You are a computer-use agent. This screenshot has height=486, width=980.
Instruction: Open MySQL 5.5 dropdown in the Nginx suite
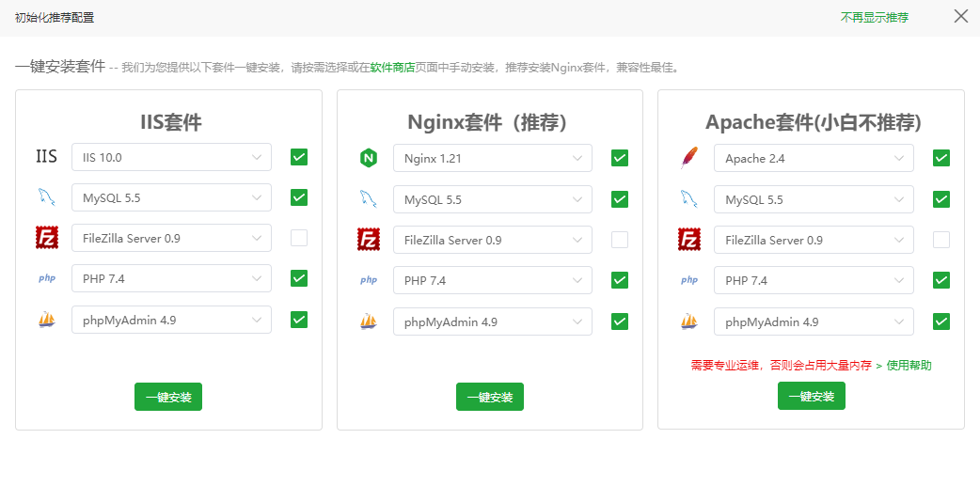point(493,199)
